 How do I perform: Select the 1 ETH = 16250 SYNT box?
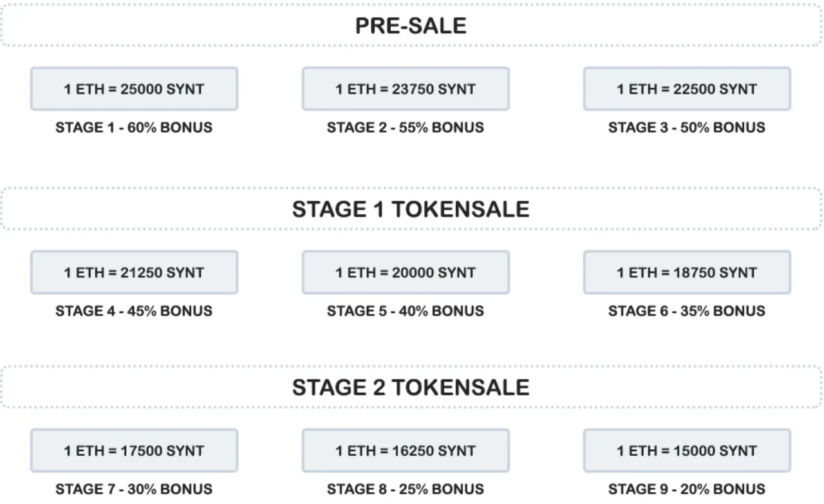tap(406, 451)
